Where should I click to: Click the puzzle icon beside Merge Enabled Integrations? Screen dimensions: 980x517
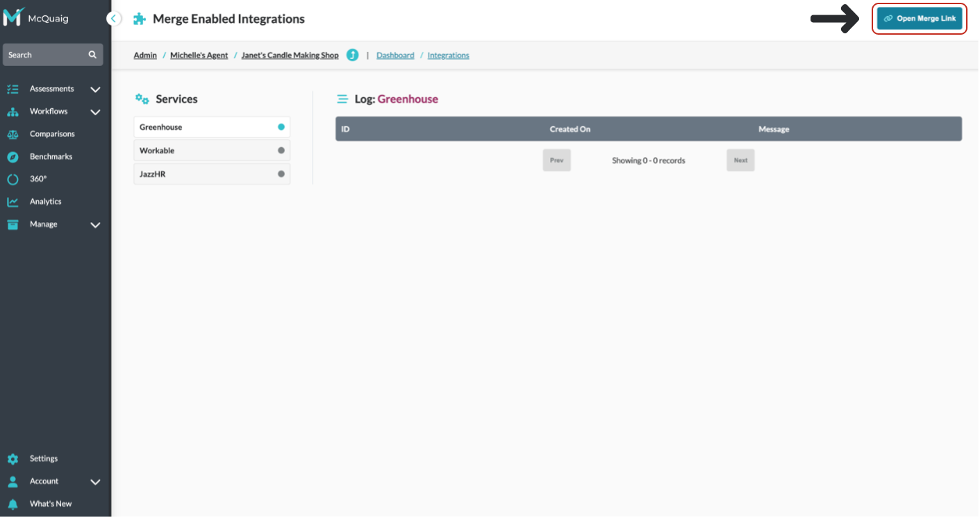(x=138, y=19)
